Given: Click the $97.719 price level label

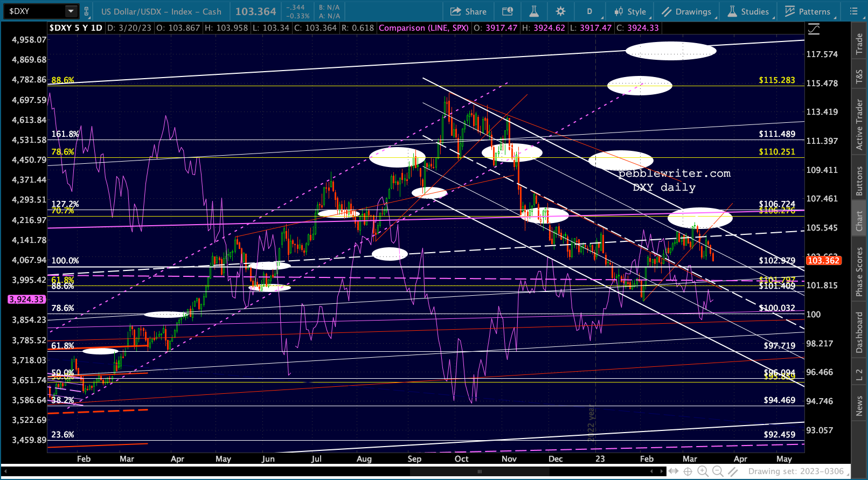Looking at the screenshot, I should [779, 345].
